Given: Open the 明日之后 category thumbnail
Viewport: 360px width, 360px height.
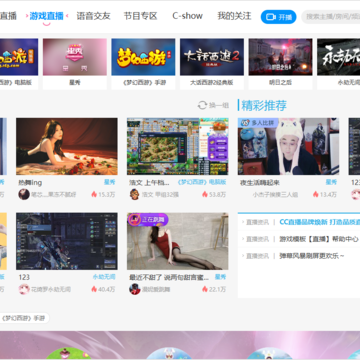Looking at the screenshot, I should pyautogui.click(x=280, y=57).
